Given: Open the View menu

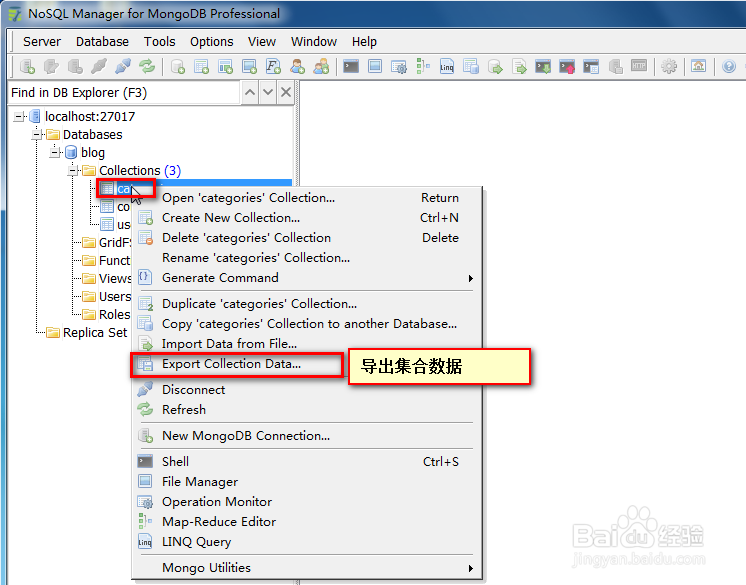Looking at the screenshot, I should point(262,42).
